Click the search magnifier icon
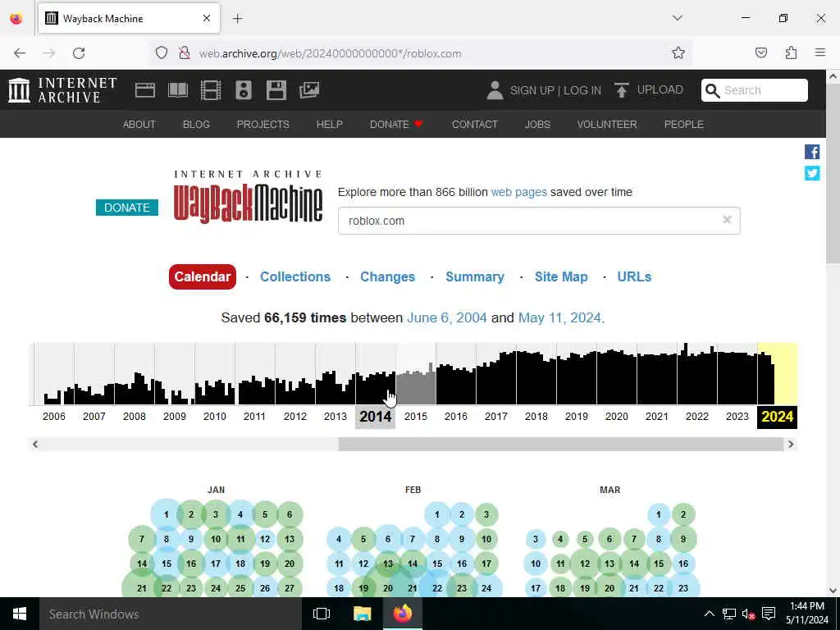 [x=713, y=90]
